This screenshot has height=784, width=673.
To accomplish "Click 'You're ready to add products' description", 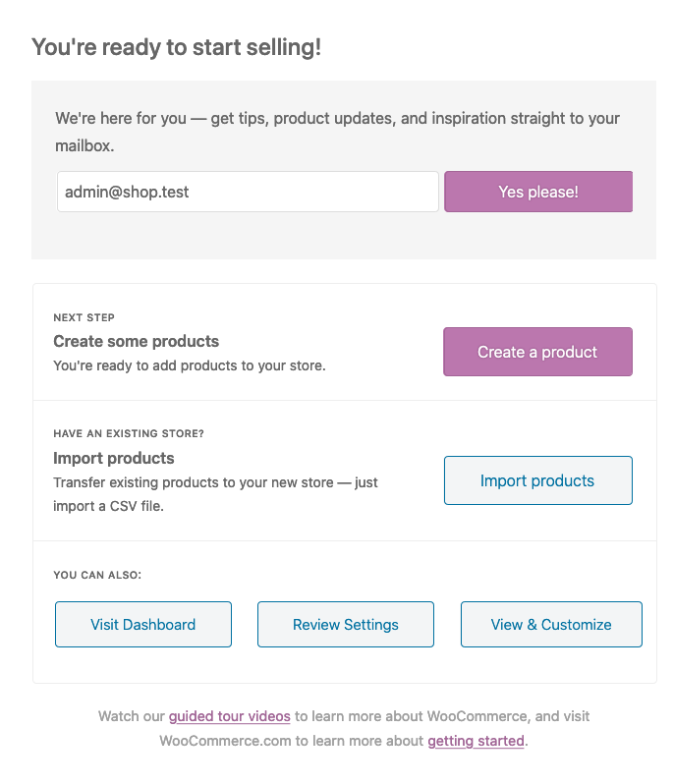I will tap(189, 365).
